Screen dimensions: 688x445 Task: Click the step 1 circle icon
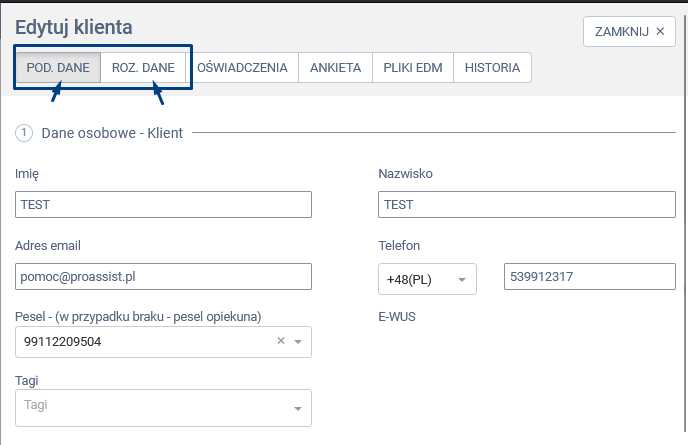click(25, 132)
